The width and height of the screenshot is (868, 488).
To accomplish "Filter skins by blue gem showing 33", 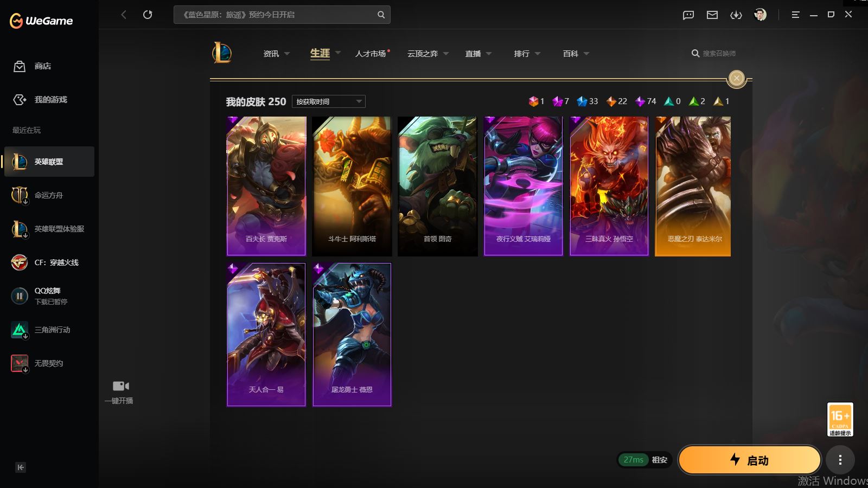I will point(587,101).
